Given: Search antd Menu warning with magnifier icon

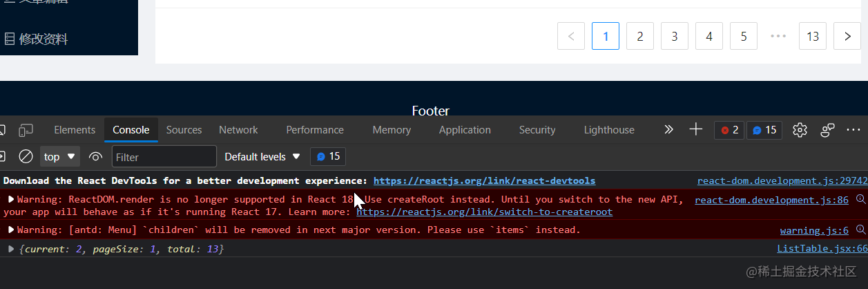Looking at the screenshot, I should point(860,230).
